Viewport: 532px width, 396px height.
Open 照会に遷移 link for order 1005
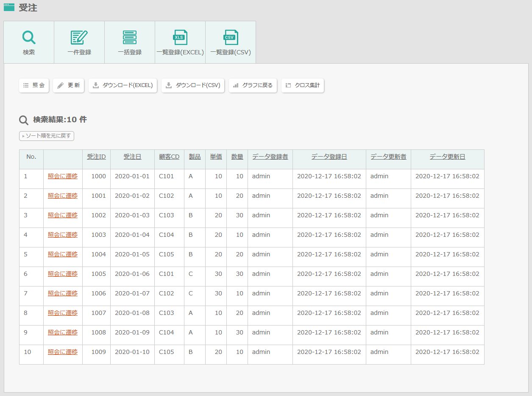pos(63,274)
